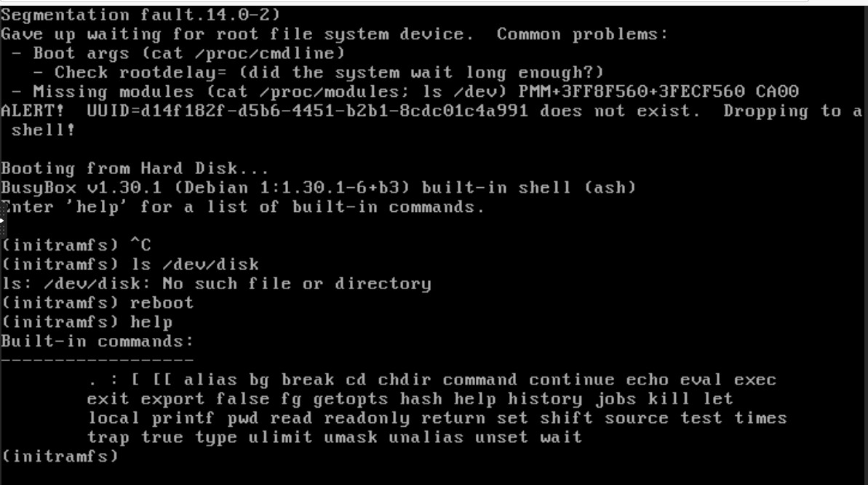Screen dimensions: 868x485
Task: Click the word 'exec' in command list
Action: 755,379
